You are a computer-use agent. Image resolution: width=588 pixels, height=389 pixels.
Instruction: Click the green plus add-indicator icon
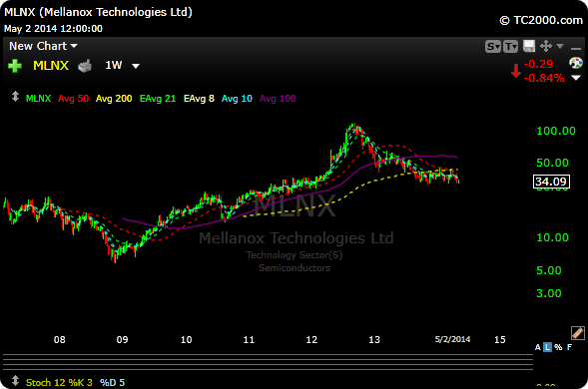[x=15, y=66]
